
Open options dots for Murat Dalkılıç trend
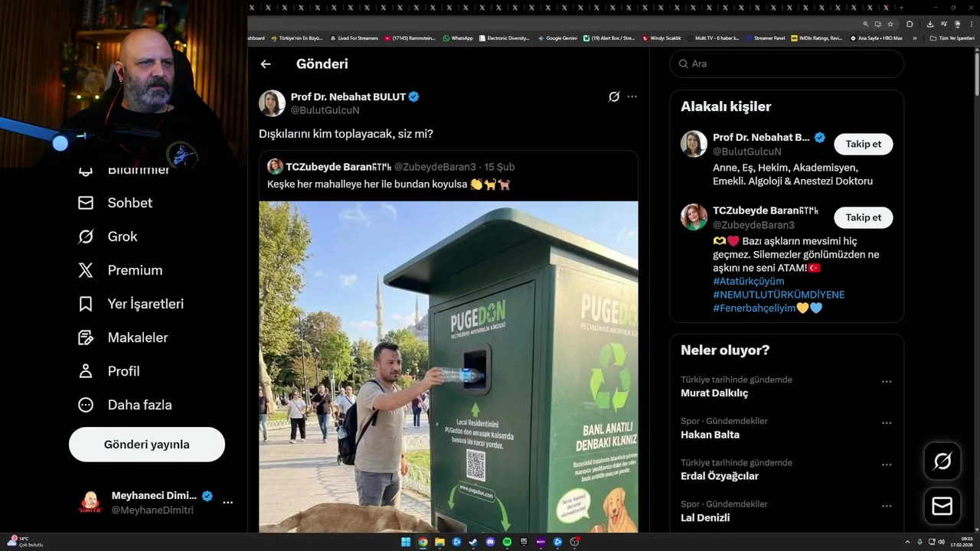pyautogui.click(x=887, y=381)
